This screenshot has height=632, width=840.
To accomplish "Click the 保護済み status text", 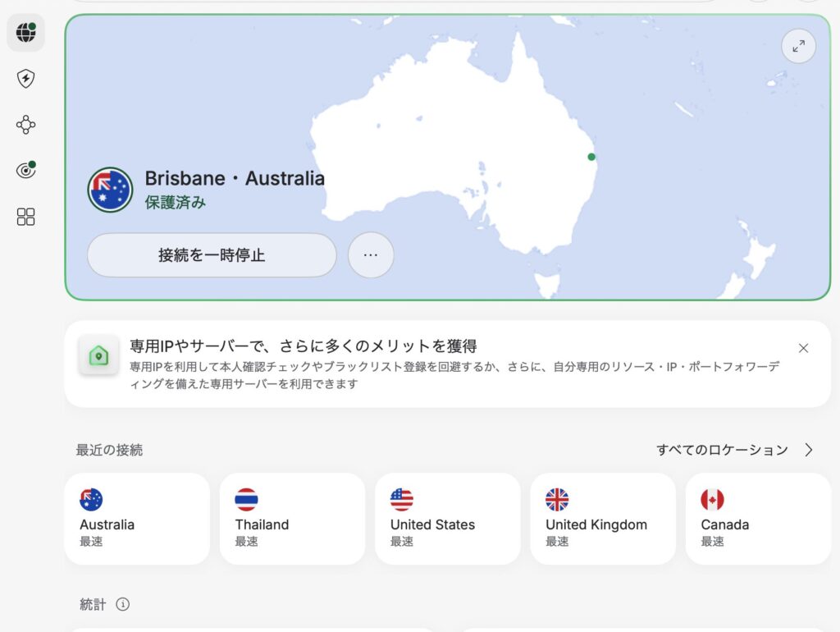I will 176,203.
